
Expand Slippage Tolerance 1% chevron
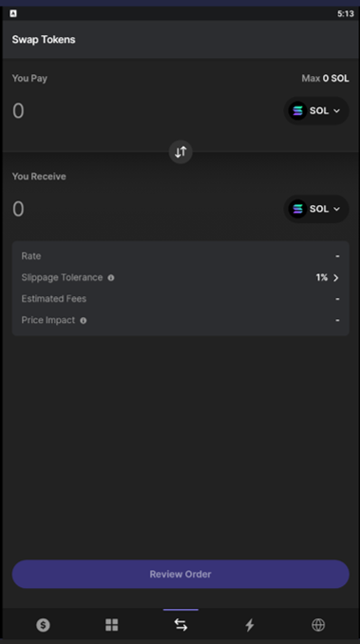[336, 278]
